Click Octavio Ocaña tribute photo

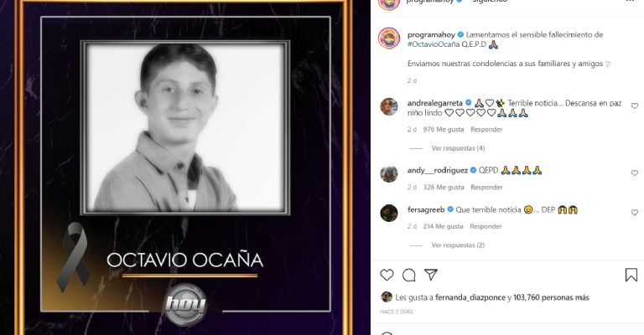pyautogui.click(x=185, y=127)
